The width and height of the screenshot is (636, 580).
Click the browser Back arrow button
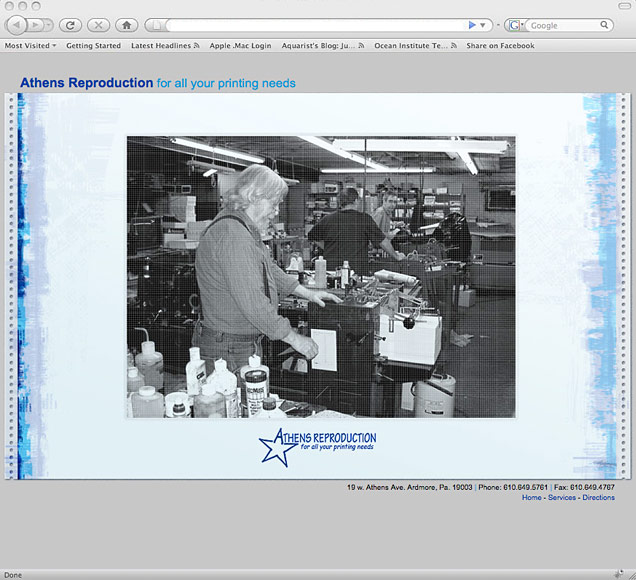(17, 25)
